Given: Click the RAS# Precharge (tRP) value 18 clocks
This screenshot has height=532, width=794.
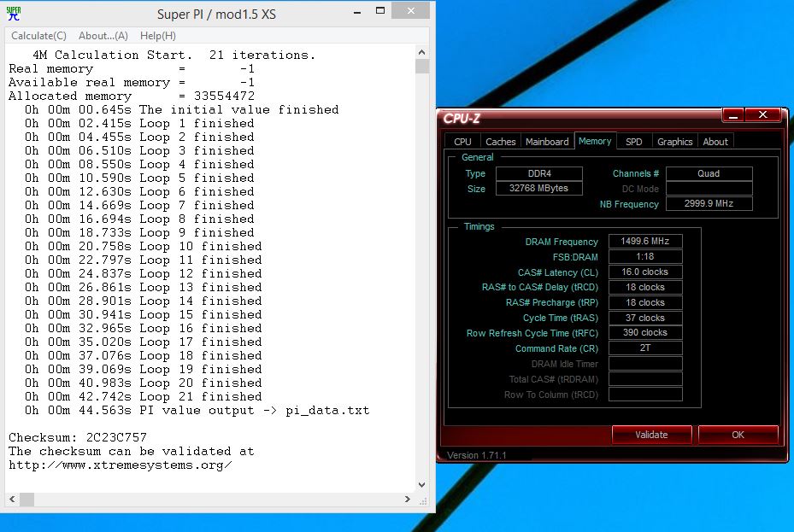Looking at the screenshot, I should 645,302.
